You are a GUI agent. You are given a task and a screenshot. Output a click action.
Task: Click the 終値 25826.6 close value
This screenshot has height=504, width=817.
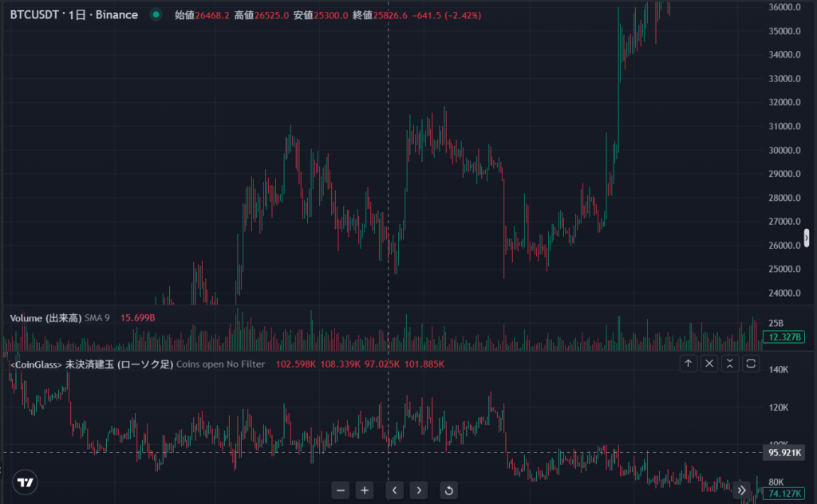[380, 15]
